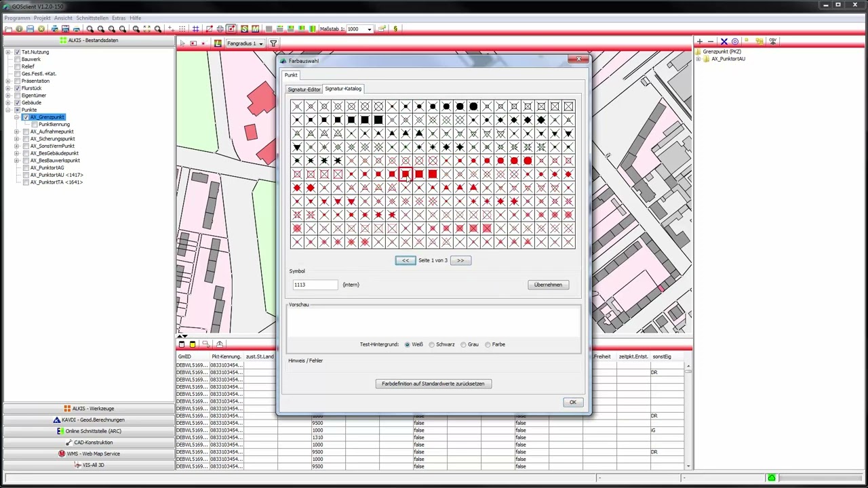Click the arrow pointer tool above map
The height and width of the screenshot is (488, 868).
[x=182, y=43]
